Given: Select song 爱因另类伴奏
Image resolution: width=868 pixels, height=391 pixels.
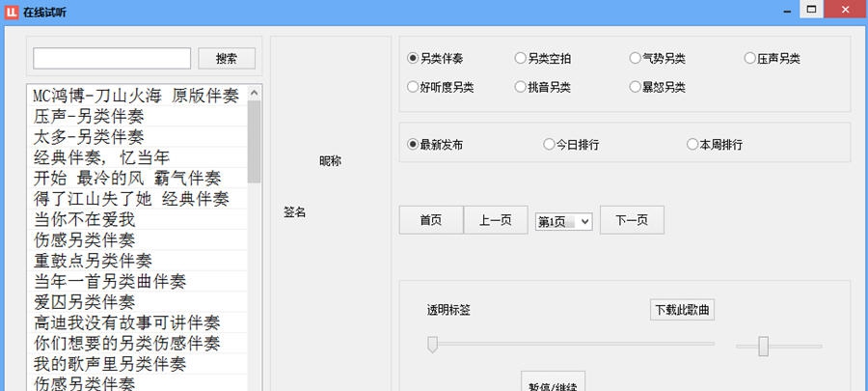Looking at the screenshot, I should pos(136,302).
